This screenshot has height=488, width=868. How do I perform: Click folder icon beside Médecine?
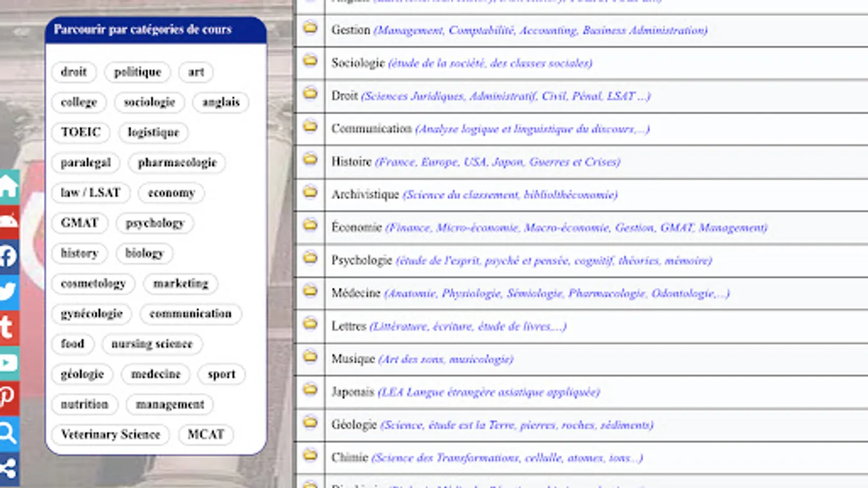click(310, 291)
